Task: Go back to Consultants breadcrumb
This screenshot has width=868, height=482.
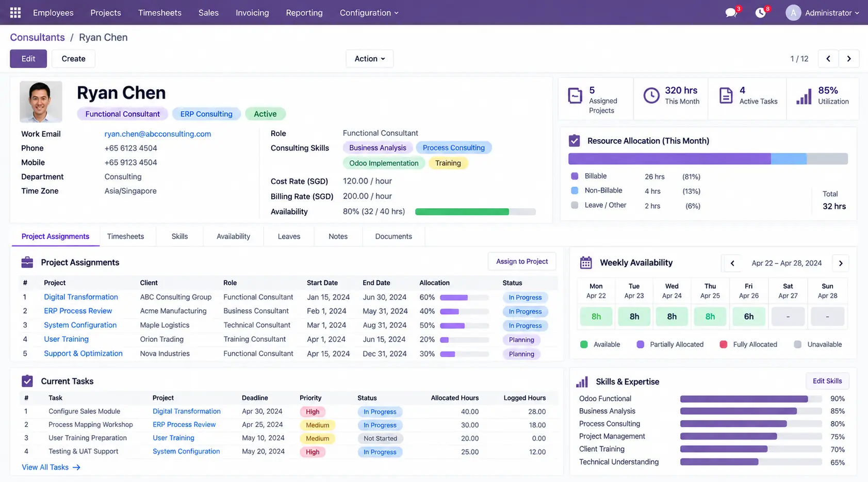Action: [37, 37]
